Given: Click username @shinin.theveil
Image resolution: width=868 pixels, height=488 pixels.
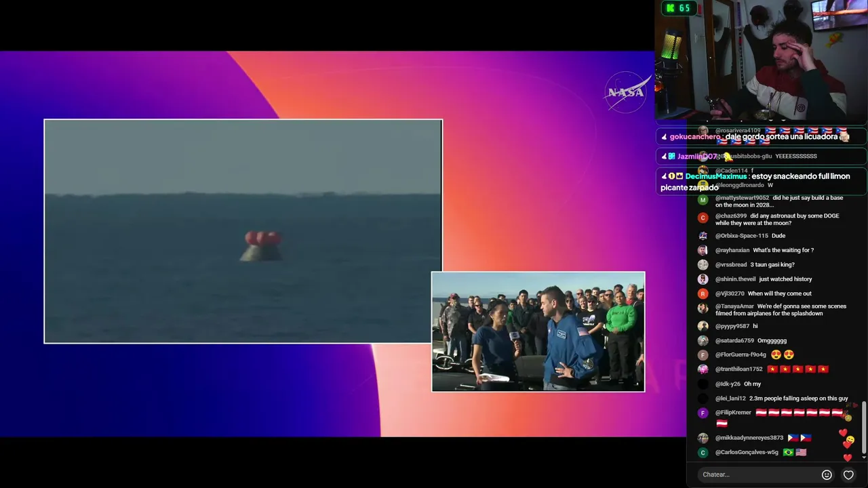Looking at the screenshot, I should pyautogui.click(x=735, y=279).
